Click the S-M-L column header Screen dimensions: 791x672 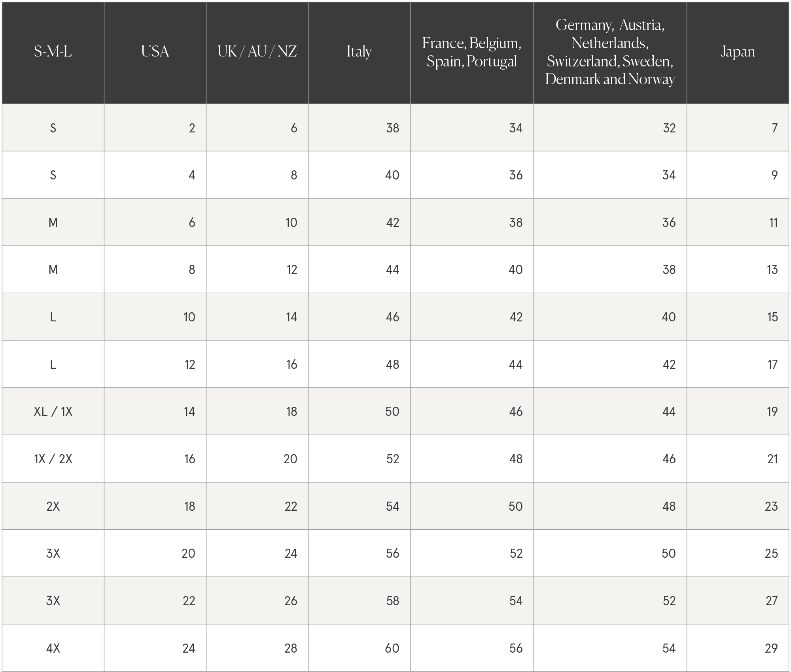click(x=53, y=52)
